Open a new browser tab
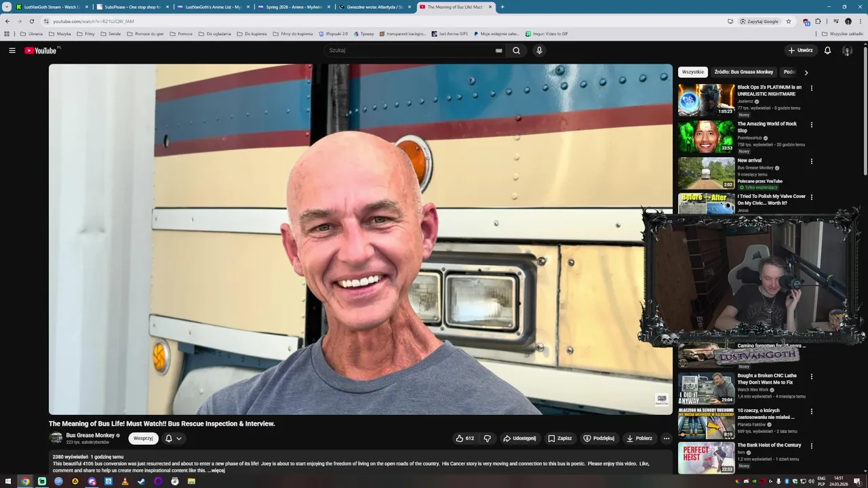 [502, 7]
